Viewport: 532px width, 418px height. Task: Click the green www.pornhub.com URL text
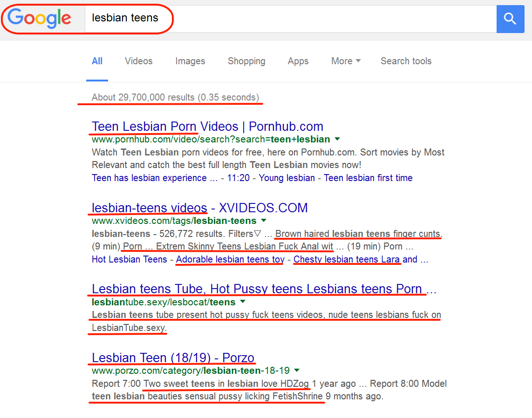pyautogui.click(x=211, y=139)
